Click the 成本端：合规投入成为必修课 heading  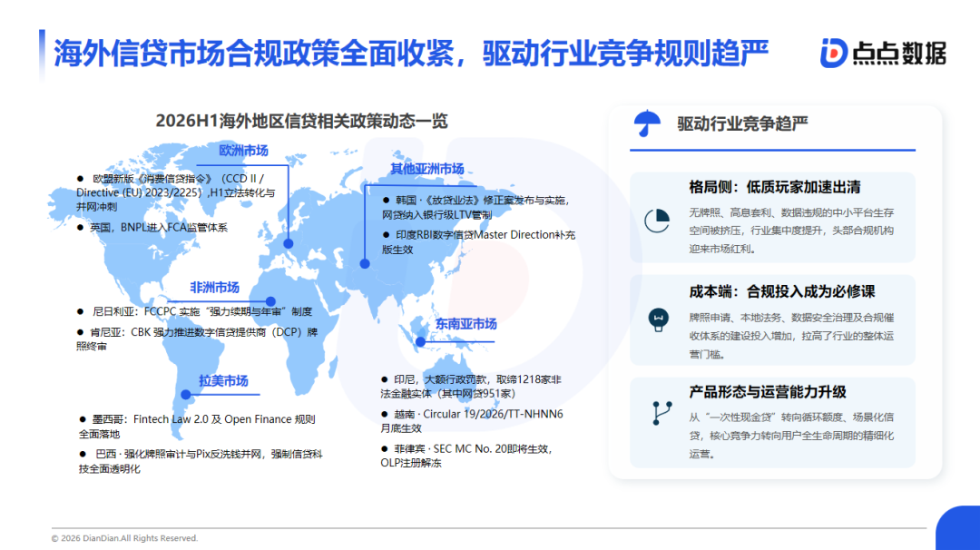coord(782,292)
